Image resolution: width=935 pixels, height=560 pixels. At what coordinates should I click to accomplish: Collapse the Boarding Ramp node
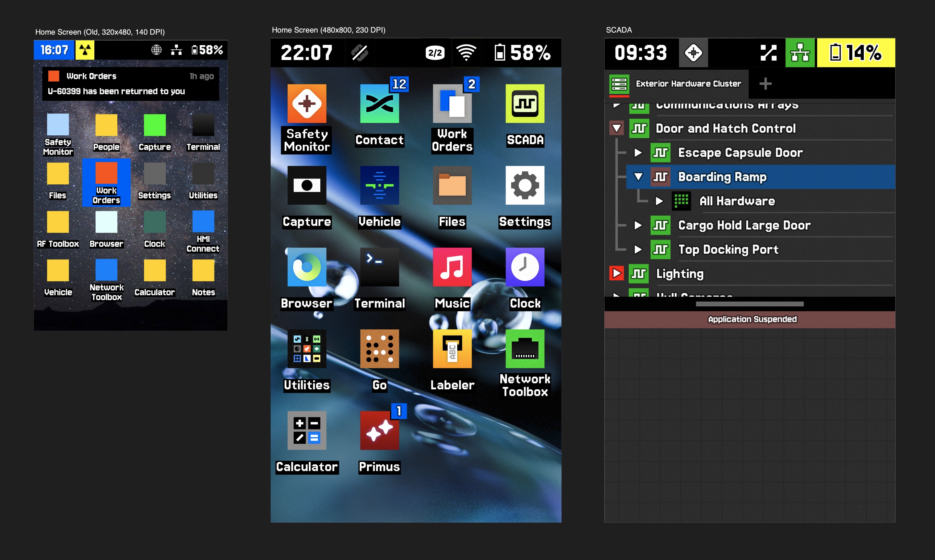tap(638, 176)
